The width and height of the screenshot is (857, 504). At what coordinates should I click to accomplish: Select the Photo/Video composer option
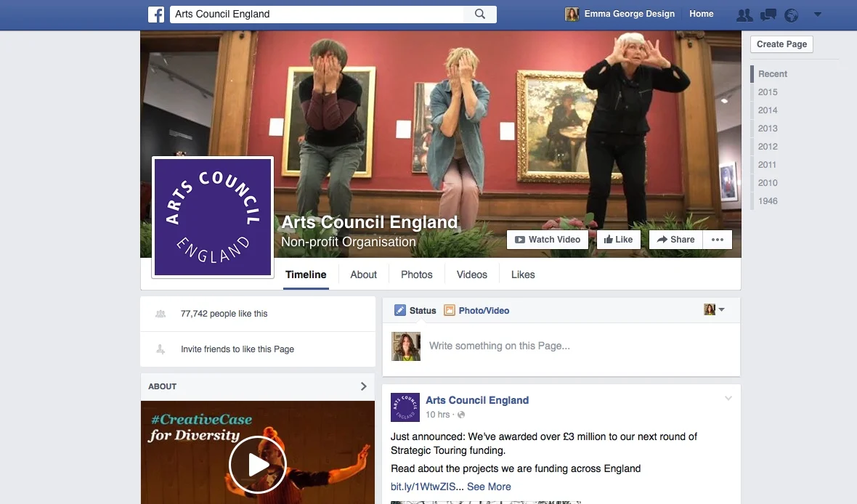(476, 311)
